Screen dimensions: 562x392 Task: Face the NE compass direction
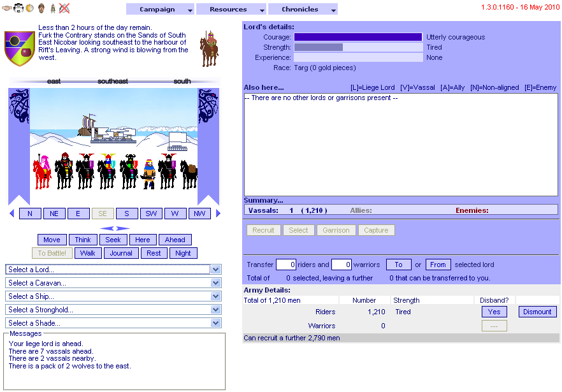(x=54, y=214)
